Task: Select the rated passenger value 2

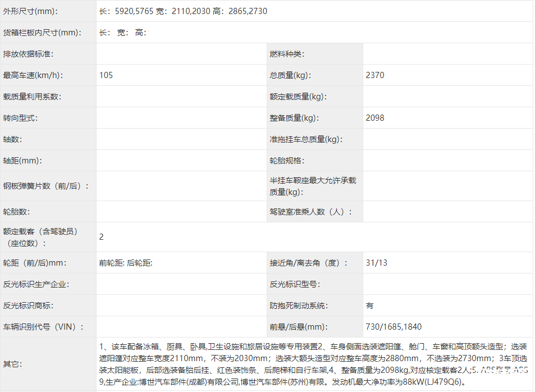Action: click(x=102, y=238)
